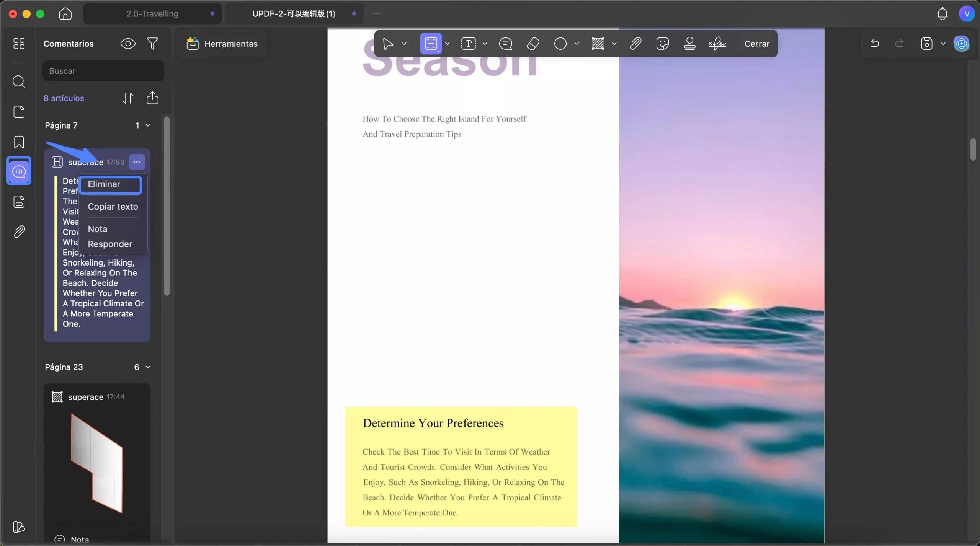Image resolution: width=980 pixels, height=546 pixels.
Task: Expand shape tool dropdown arrow
Action: click(577, 44)
